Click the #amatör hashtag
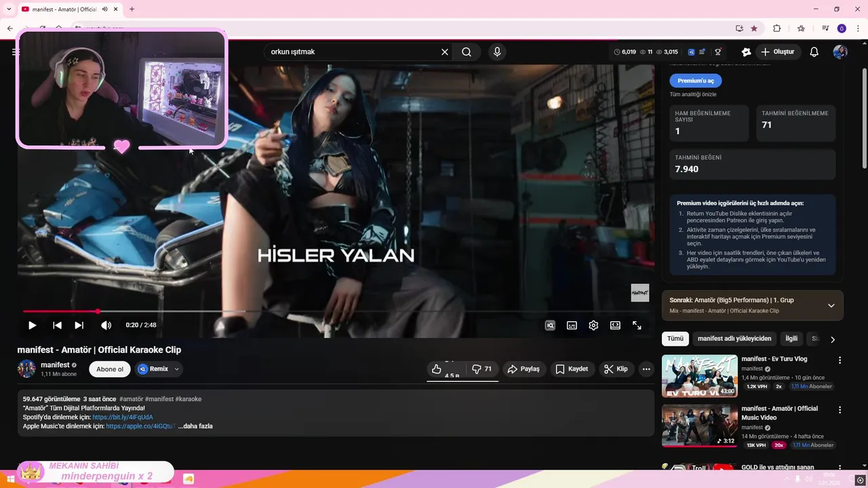Screen dimensions: 868x488 pyautogui.click(x=131, y=399)
